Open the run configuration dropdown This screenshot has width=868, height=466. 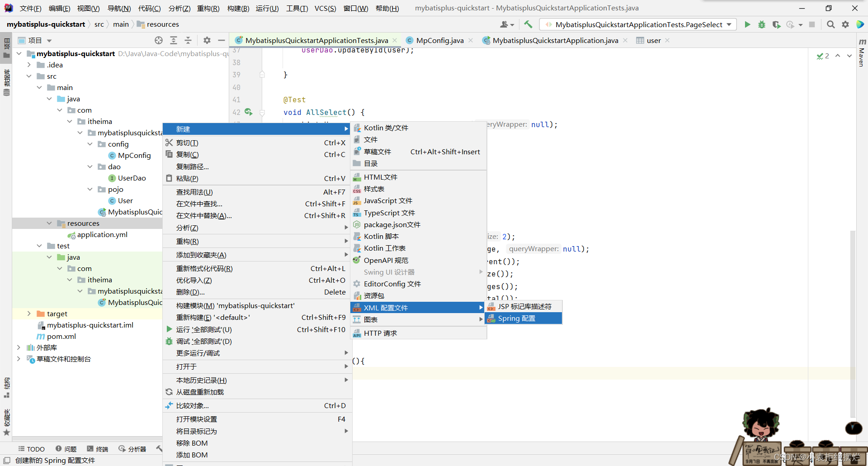638,24
